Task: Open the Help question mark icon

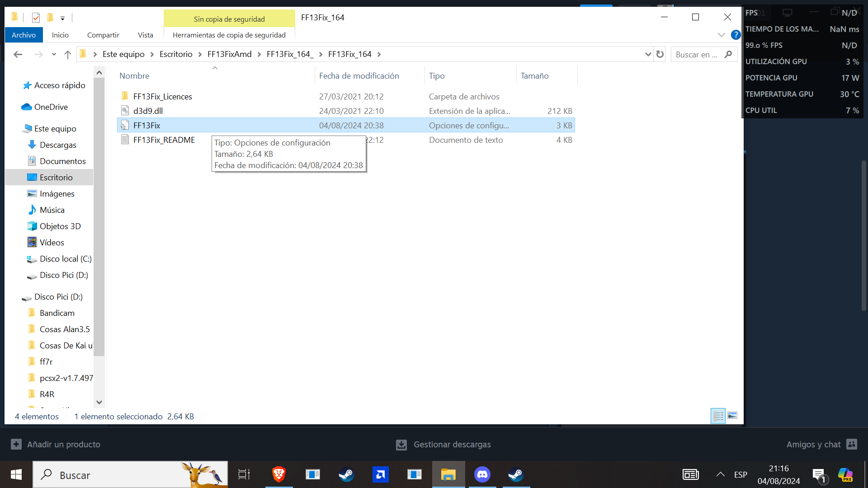Action: (x=736, y=35)
